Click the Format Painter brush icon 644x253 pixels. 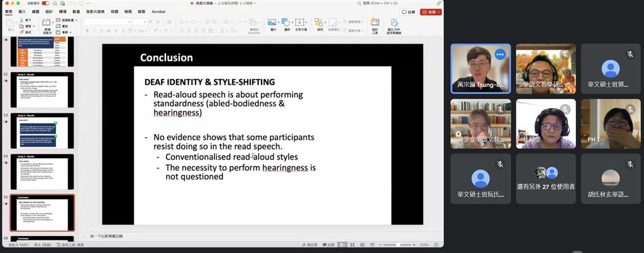(21, 32)
